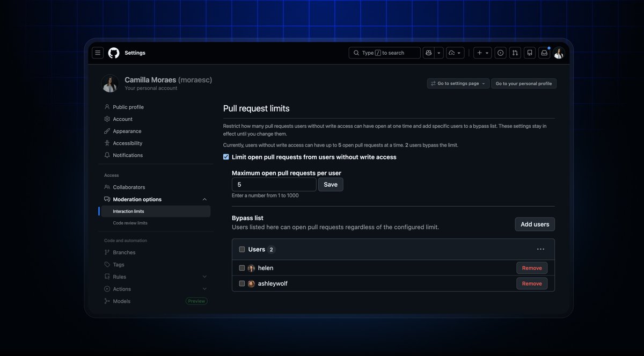Tick the ashleywolf user checkbox
644x356 pixels.
click(242, 284)
